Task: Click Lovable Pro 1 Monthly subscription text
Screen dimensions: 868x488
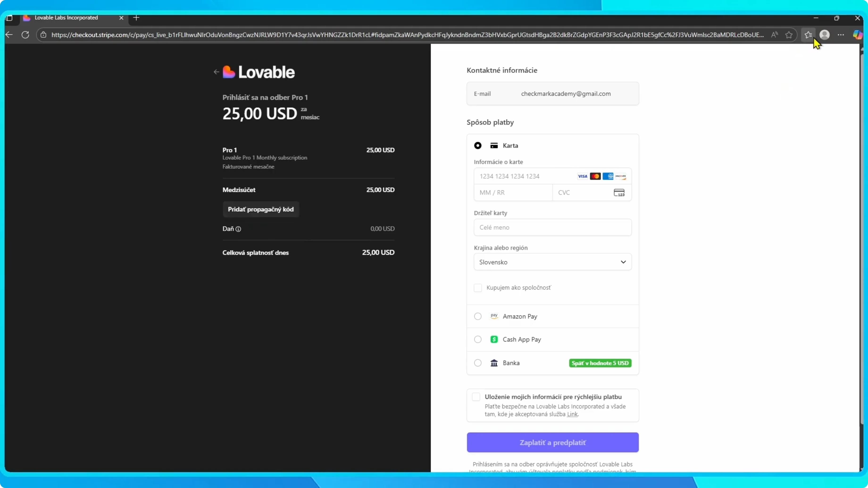Action: pyautogui.click(x=265, y=158)
